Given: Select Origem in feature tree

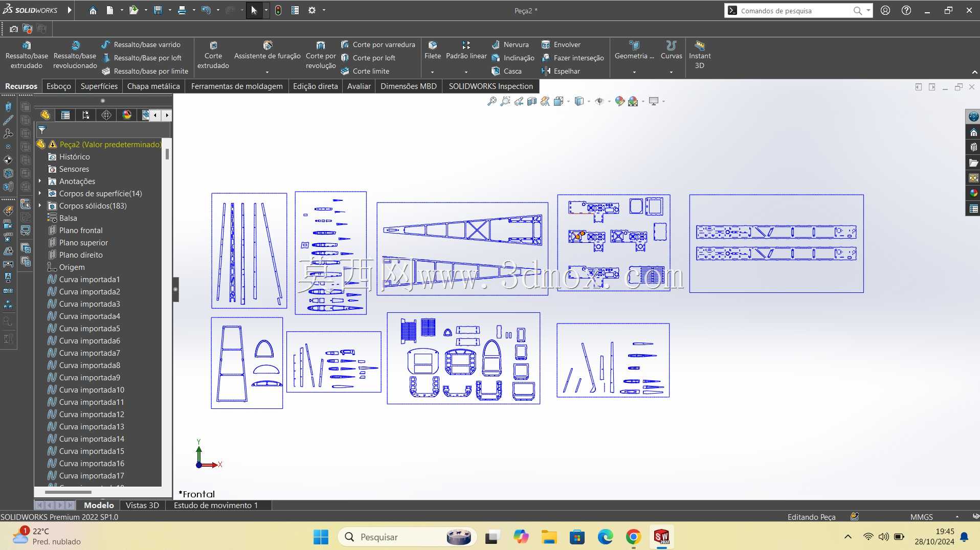Looking at the screenshot, I should point(72,267).
